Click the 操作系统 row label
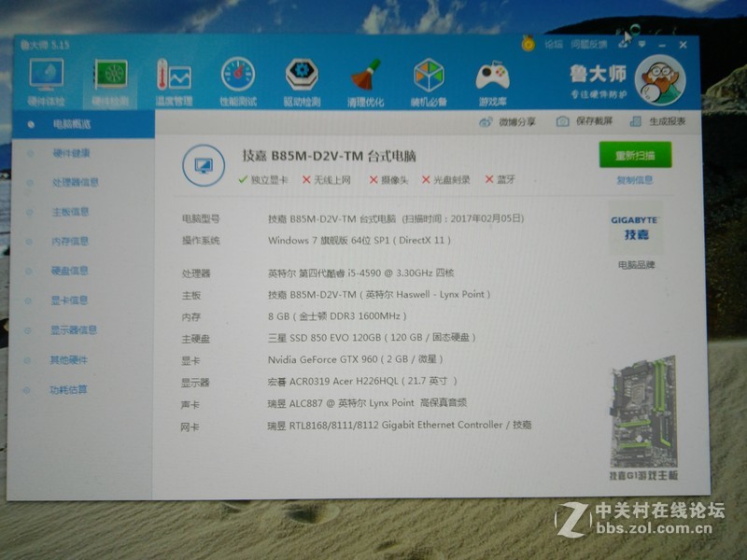 [x=201, y=241]
